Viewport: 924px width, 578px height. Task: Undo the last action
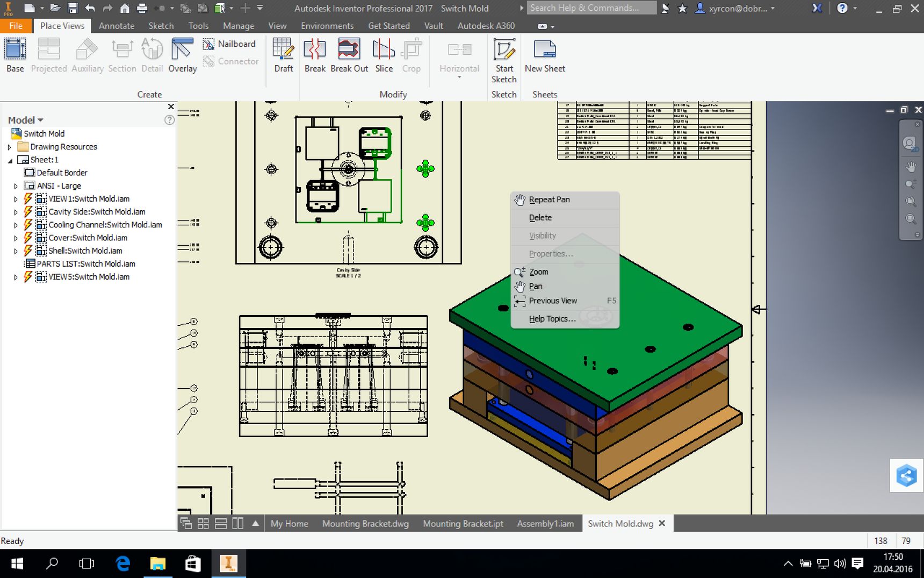[x=90, y=8]
